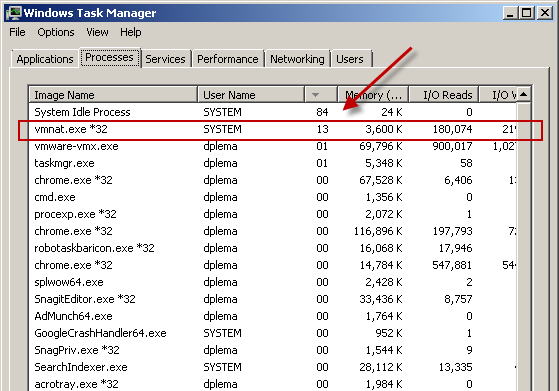Sort by I/O Reads column header
This screenshot has height=391, width=559.
(x=444, y=95)
